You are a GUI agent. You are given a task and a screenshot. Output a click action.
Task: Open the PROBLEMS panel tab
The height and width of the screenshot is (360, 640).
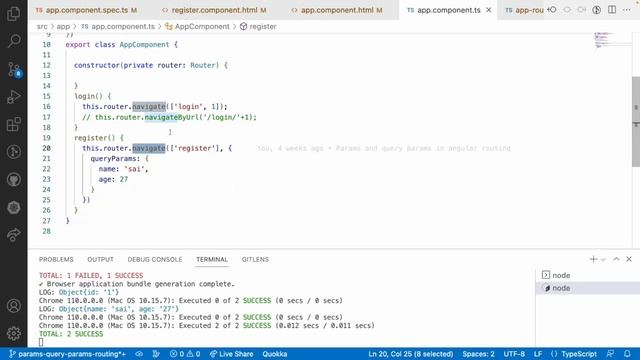click(56, 260)
